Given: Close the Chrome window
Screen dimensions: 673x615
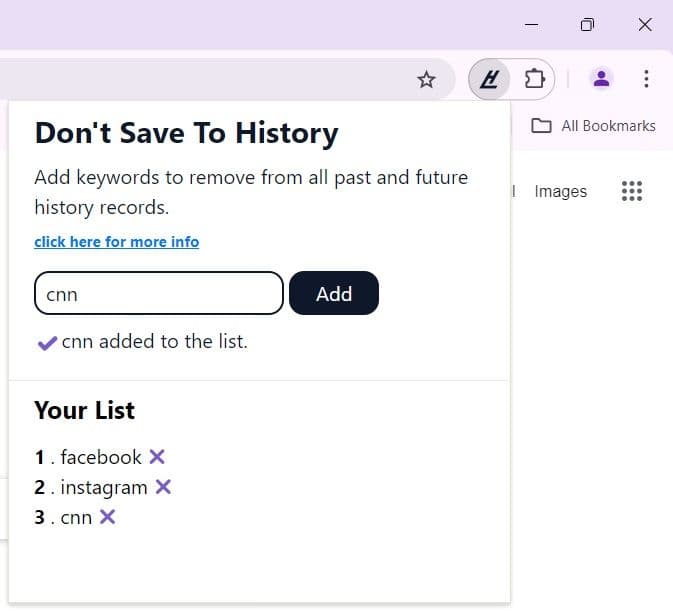Looking at the screenshot, I should tap(644, 24).
